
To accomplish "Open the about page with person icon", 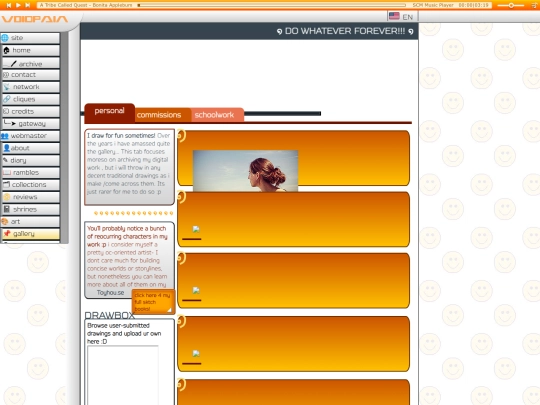I will pyautogui.click(x=30, y=148).
